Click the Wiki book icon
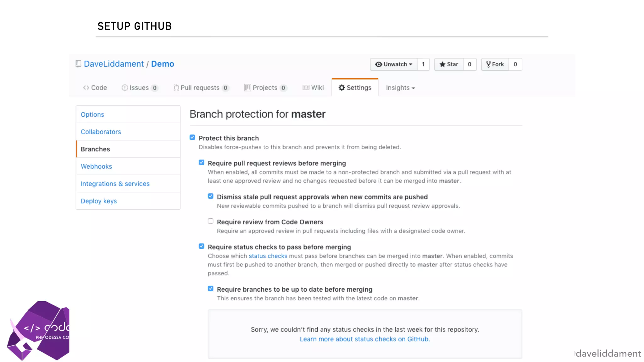 pyautogui.click(x=306, y=88)
